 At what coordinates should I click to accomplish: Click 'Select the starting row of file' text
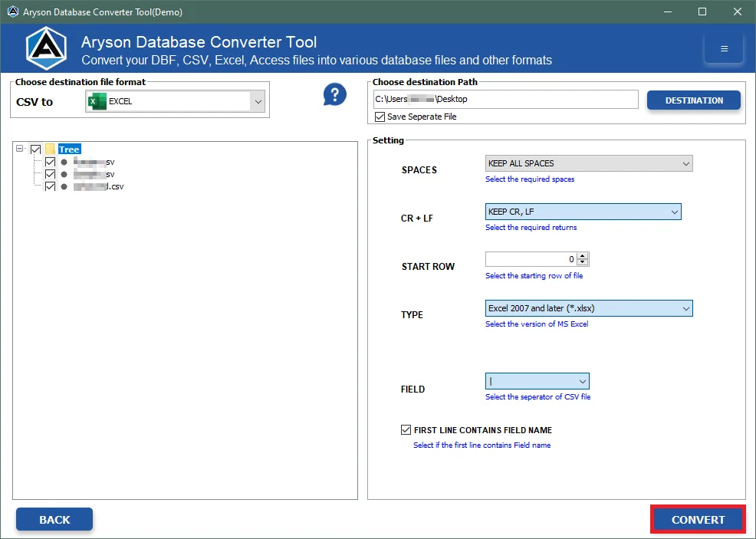pos(534,275)
